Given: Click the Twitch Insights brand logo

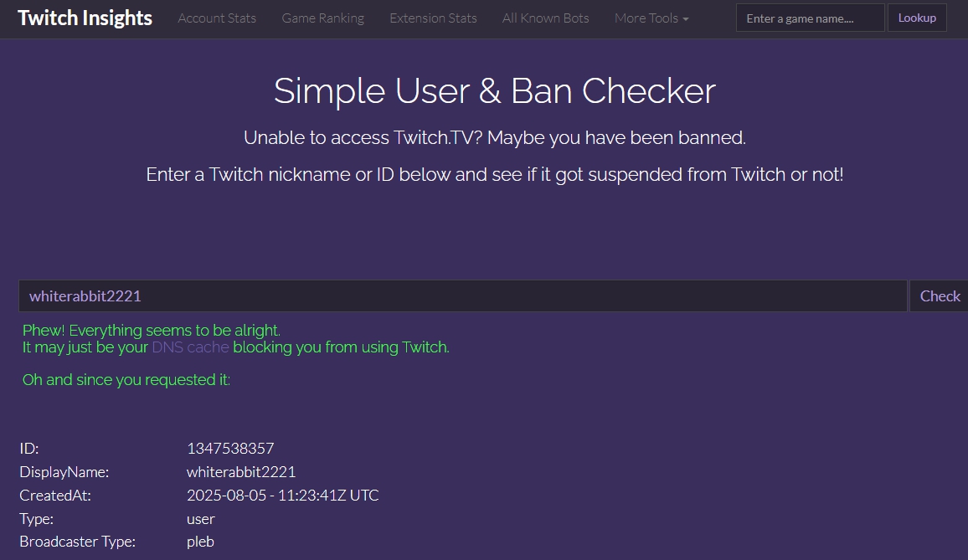Looking at the screenshot, I should coord(85,18).
